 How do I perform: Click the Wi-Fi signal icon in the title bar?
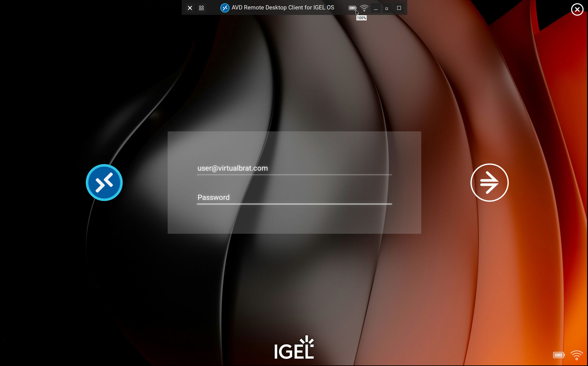[x=364, y=8]
